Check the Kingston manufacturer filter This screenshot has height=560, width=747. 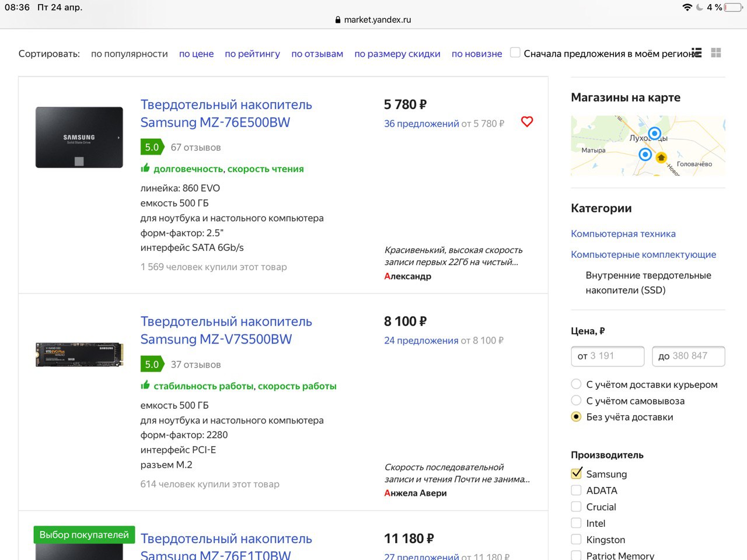[x=576, y=539]
